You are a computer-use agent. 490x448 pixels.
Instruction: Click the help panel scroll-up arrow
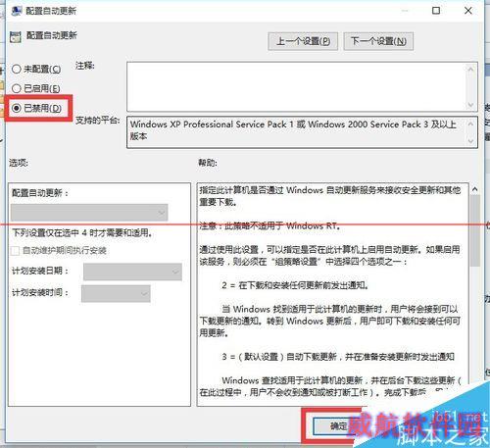pos(474,189)
